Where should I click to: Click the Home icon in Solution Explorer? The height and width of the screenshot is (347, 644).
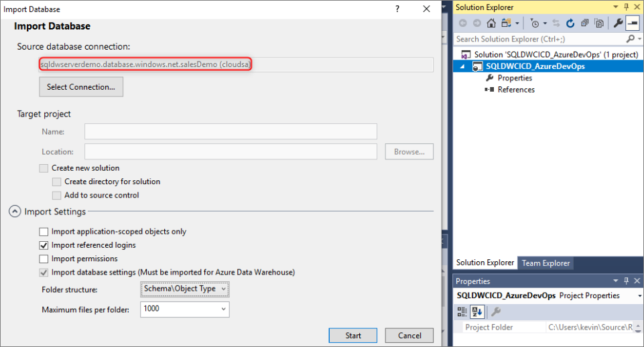491,23
